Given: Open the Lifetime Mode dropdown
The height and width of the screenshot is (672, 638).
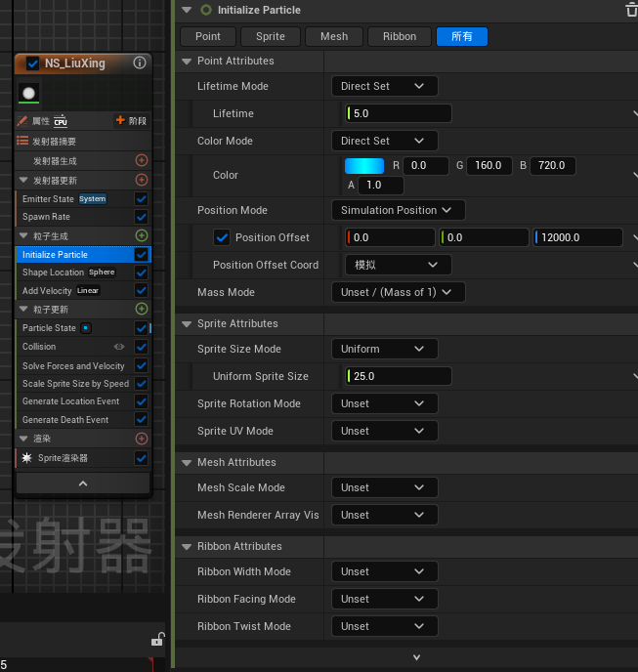Looking at the screenshot, I should click(385, 86).
